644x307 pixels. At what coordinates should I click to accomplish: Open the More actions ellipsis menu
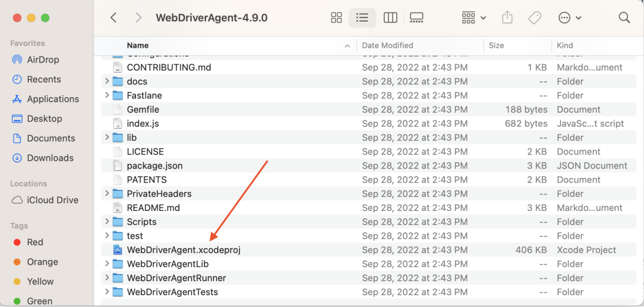pos(570,18)
